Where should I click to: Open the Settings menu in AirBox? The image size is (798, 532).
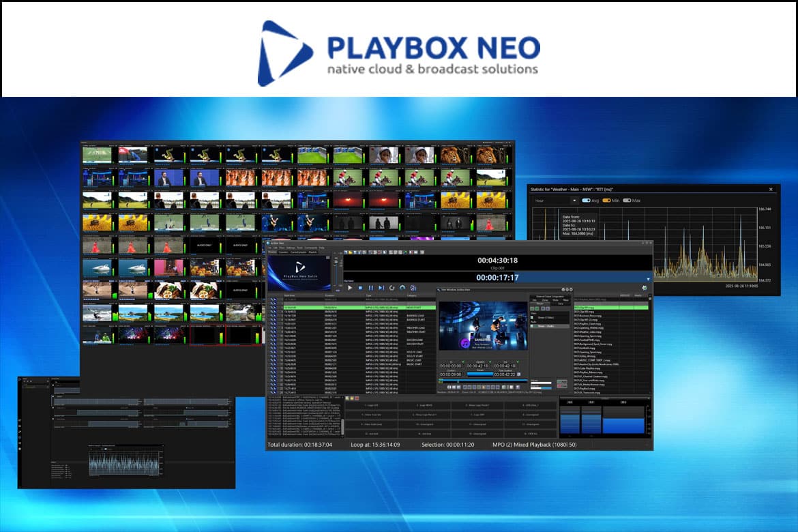click(291, 248)
